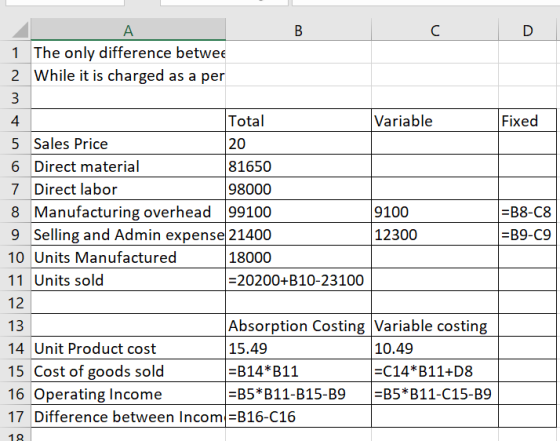The height and width of the screenshot is (441, 560).
Task: Click the Select All corner triangle
Action: [20, 30]
